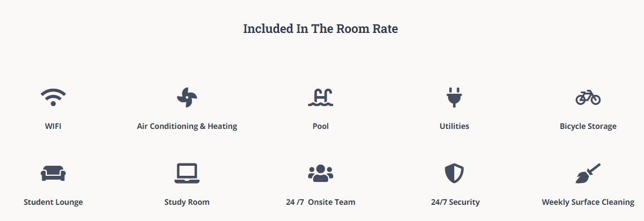
Task: Select the couch icon for Student Lounge
Action: point(53,174)
